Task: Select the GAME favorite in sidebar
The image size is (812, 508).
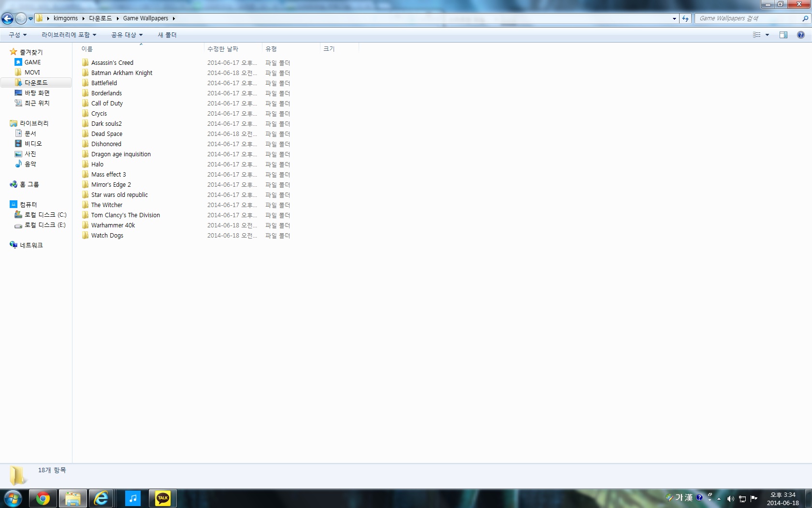Action: [32, 62]
